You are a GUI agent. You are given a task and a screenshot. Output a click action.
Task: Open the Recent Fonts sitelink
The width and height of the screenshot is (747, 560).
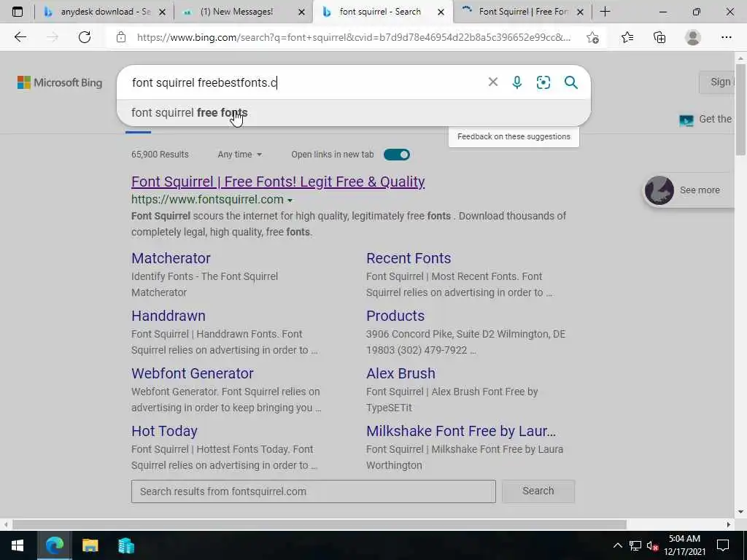(x=409, y=258)
